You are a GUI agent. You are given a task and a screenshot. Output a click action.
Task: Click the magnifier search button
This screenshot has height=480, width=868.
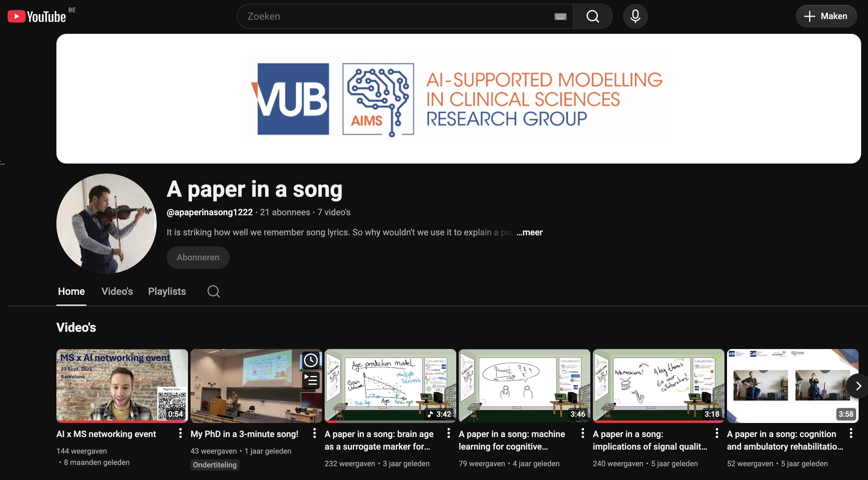click(x=593, y=16)
